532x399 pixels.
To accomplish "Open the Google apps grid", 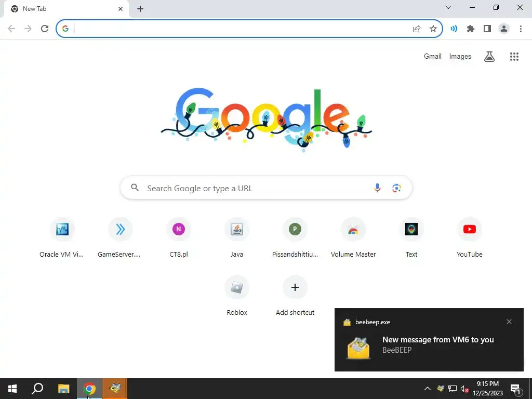I will coord(514,57).
